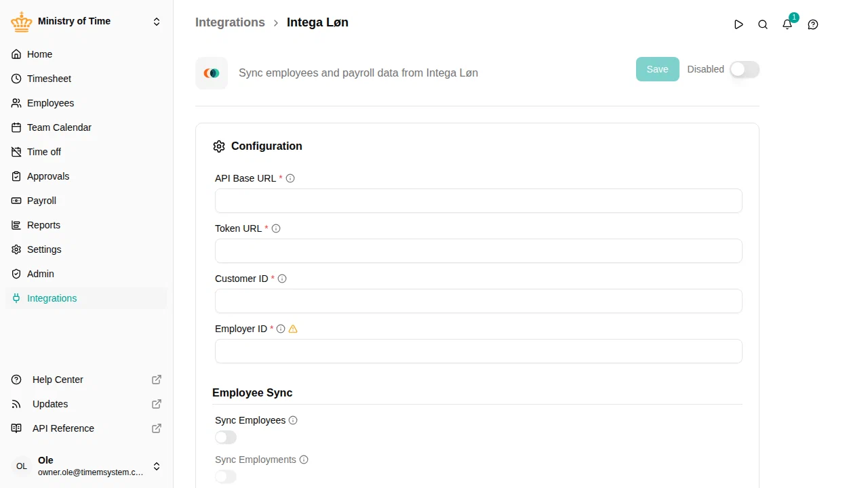Show info for API Base URL
Screen dimensions: 868x488
[290, 178]
